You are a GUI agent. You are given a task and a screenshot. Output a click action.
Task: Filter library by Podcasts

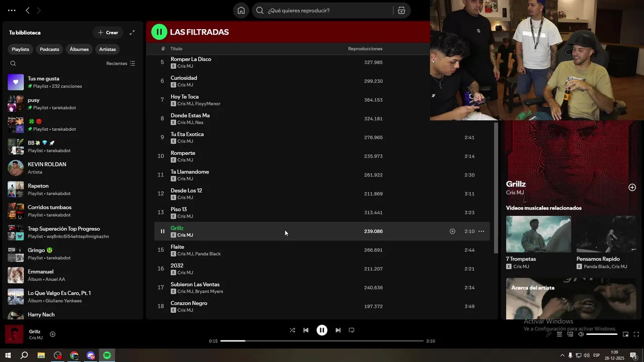[49, 49]
